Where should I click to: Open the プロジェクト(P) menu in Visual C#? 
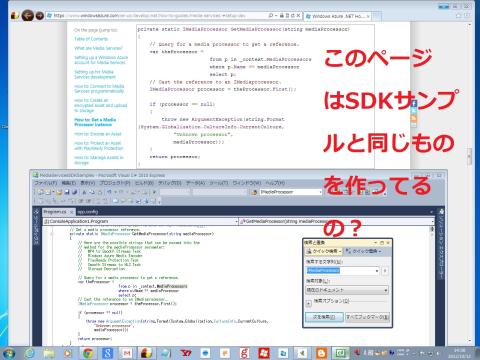pyautogui.click(x=115, y=183)
